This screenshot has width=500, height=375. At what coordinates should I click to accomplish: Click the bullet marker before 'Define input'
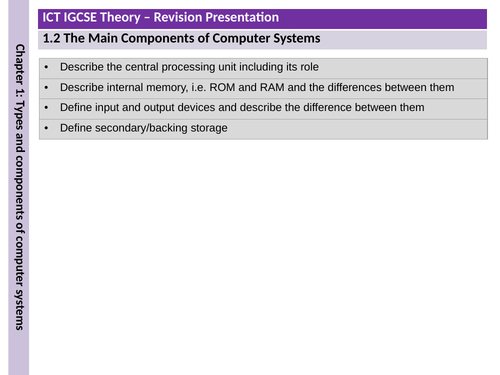point(46,108)
